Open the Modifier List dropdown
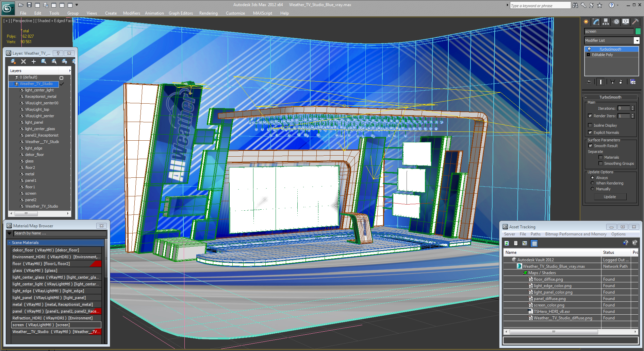The height and width of the screenshot is (351, 644). (x=637, y=40)
